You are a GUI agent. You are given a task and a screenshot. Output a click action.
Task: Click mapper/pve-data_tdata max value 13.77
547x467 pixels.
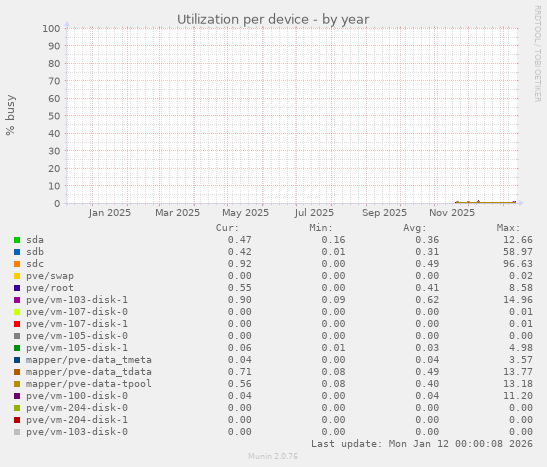coord(518,372)
